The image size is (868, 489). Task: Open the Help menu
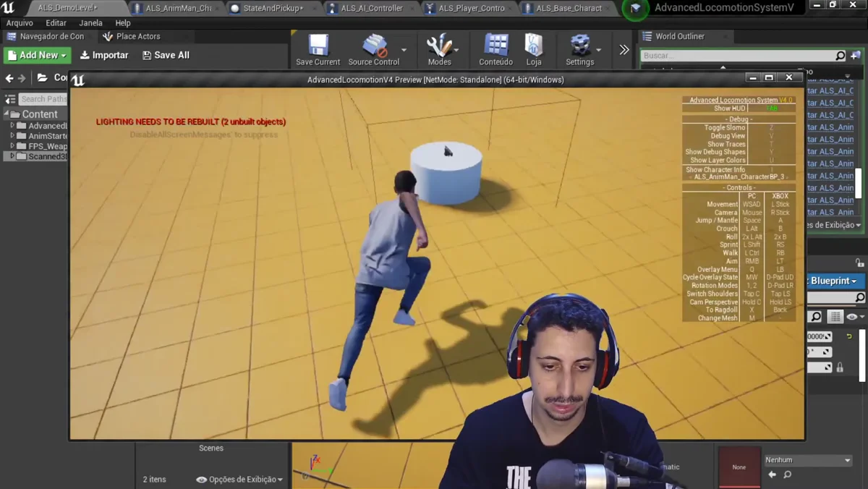123,23
